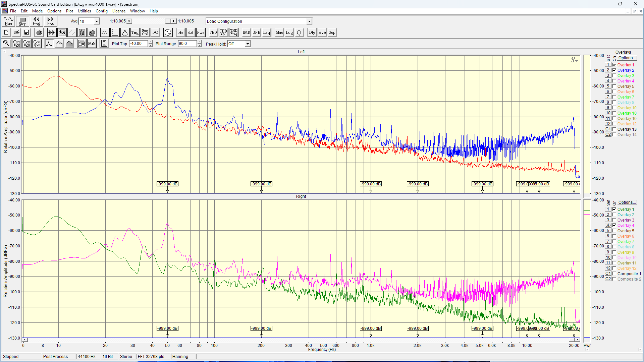The height and width of the screenshot is (362, 644).
Task: Click the print icon
Action: coord(39,33)
